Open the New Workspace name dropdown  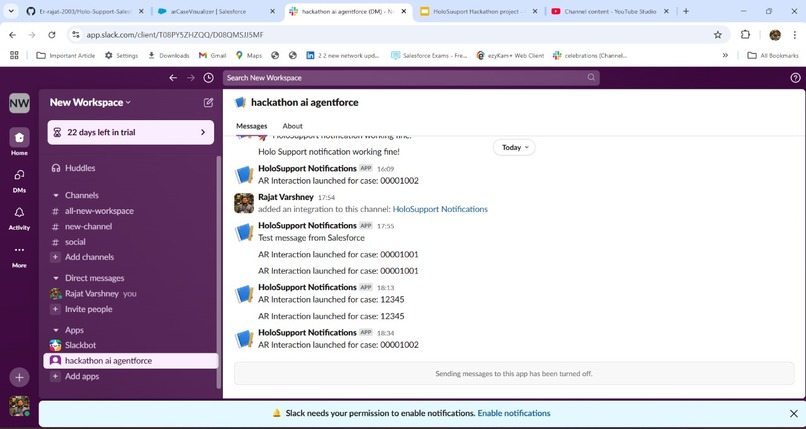(90, 102)
